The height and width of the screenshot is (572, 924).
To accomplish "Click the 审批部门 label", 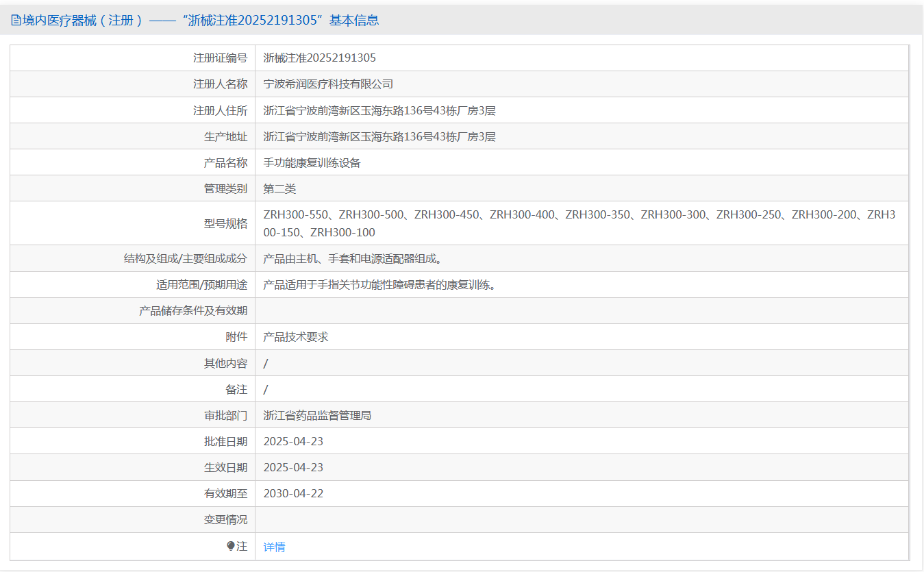I will 225,415.
